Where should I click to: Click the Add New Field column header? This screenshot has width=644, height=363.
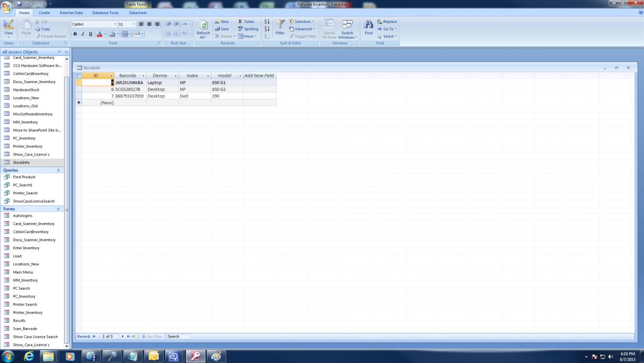pyautogui.click(x=260, y=76)
